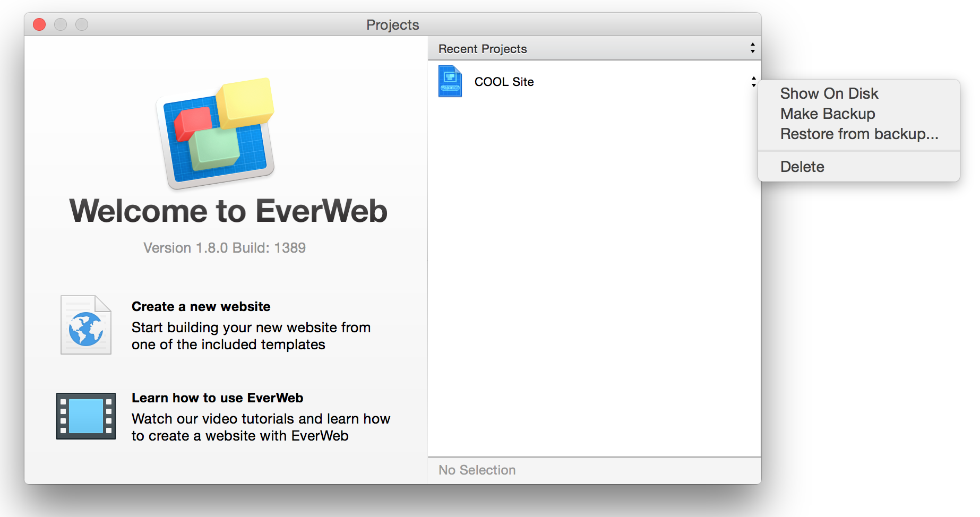980x517 pixels.
Task: Click Learn how to use EverWeb heading
Action: click(217, 398)
